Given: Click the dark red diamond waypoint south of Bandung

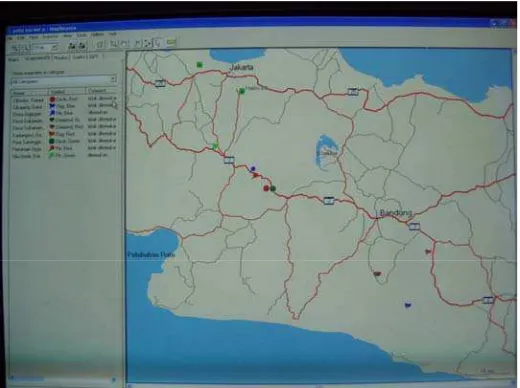Looking at the screenshot, I should pyautogui.click(x=377, y=274).
